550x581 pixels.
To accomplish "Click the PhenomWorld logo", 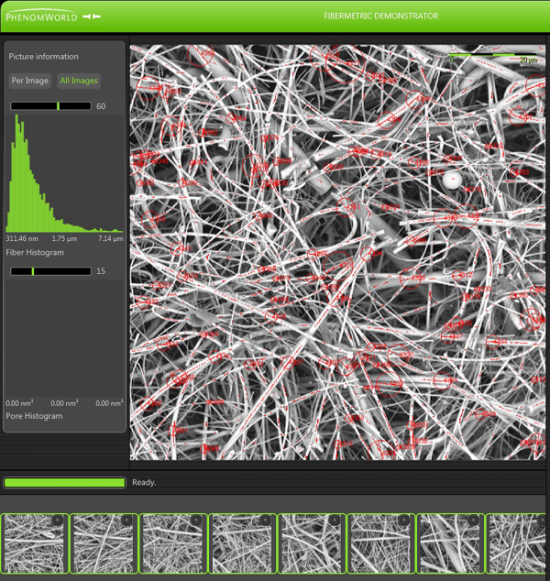I will pyautogui.click(x=41, y=16).
